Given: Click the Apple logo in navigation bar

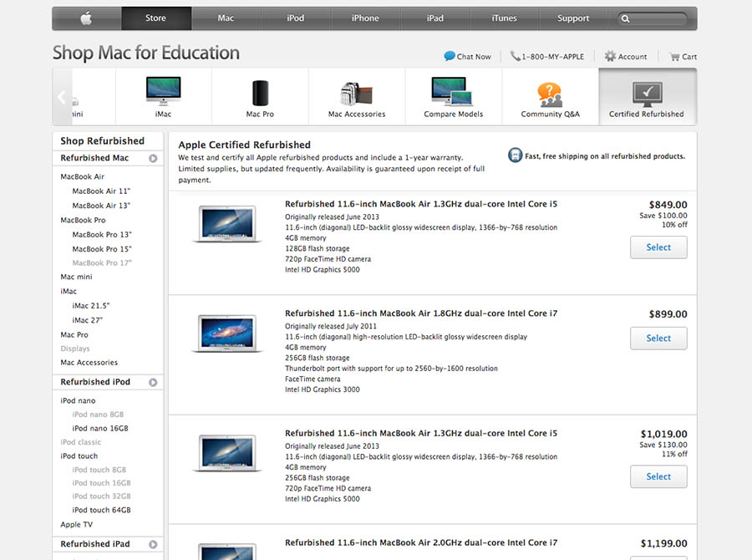Looking at the screenshot, I should pyautogui.click(x=86, y=18).
